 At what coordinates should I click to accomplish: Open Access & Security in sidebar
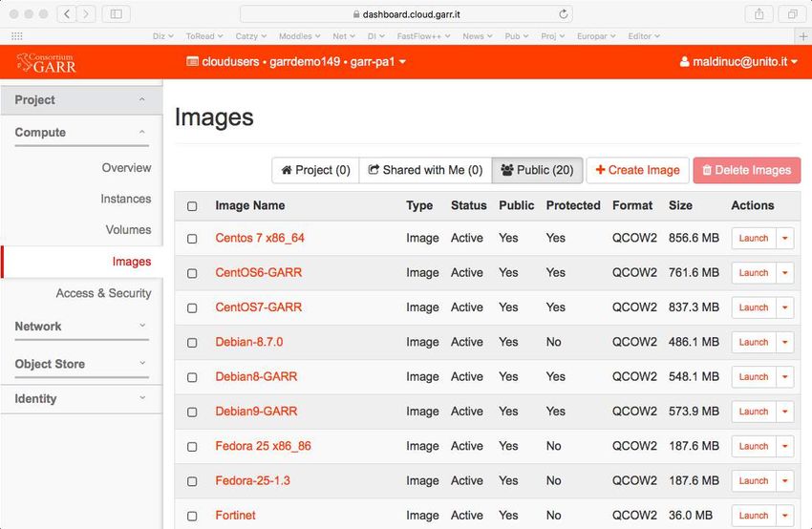point(103,293)
